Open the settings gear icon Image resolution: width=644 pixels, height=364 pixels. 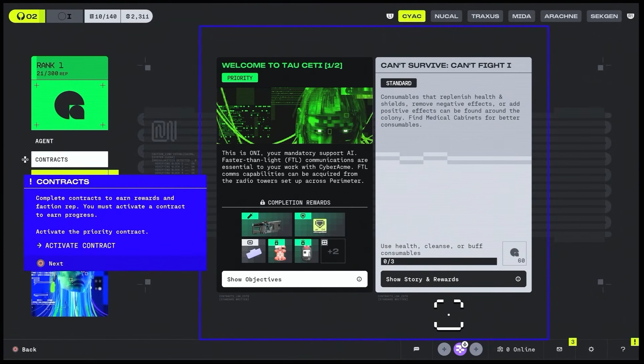tap(591, 349)
